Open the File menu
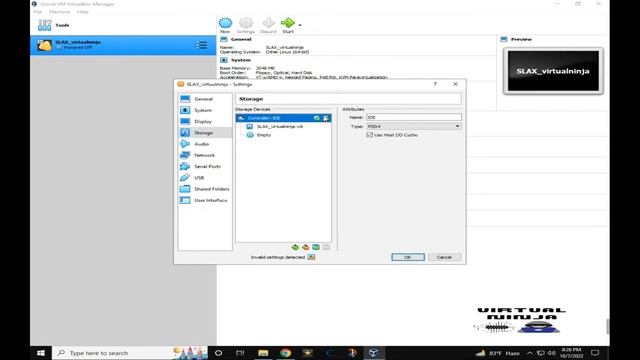This screenshot has height=360, width=640. [x=38, y=12]
